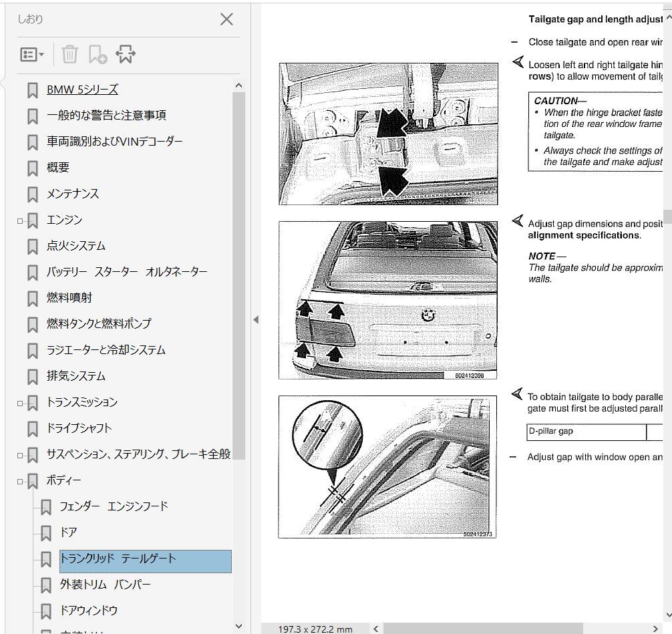Click bookmark icon beside 概要
Viewport: 672px width, 634px height.
tap(33, 168)
